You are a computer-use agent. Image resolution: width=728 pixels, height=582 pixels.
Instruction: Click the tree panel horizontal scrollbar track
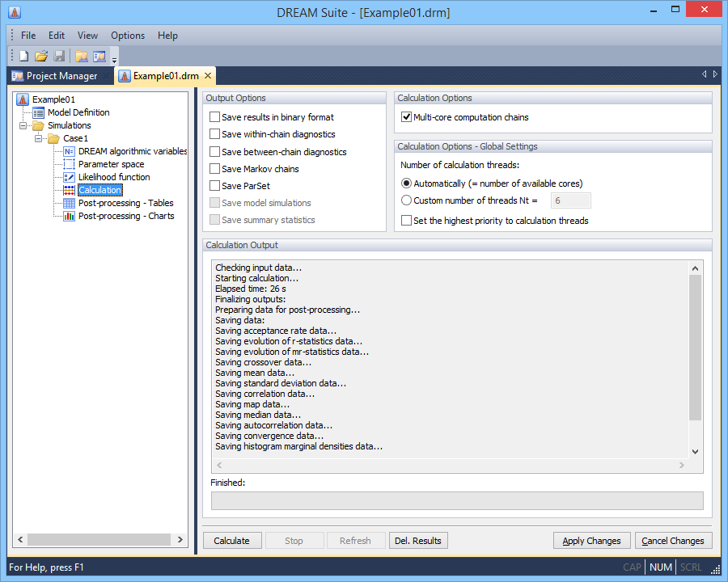pos(99,539)
